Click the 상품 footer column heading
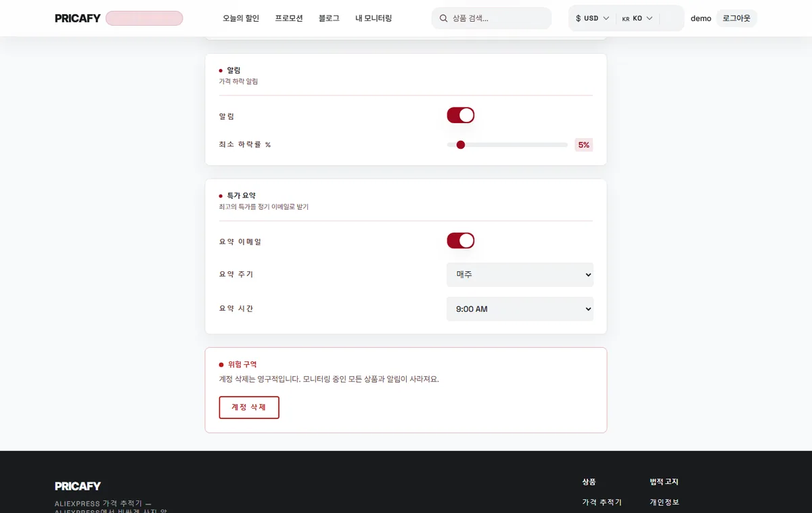Image resolution: width=812 pixels, height=513 pixels. coord(589,482)
